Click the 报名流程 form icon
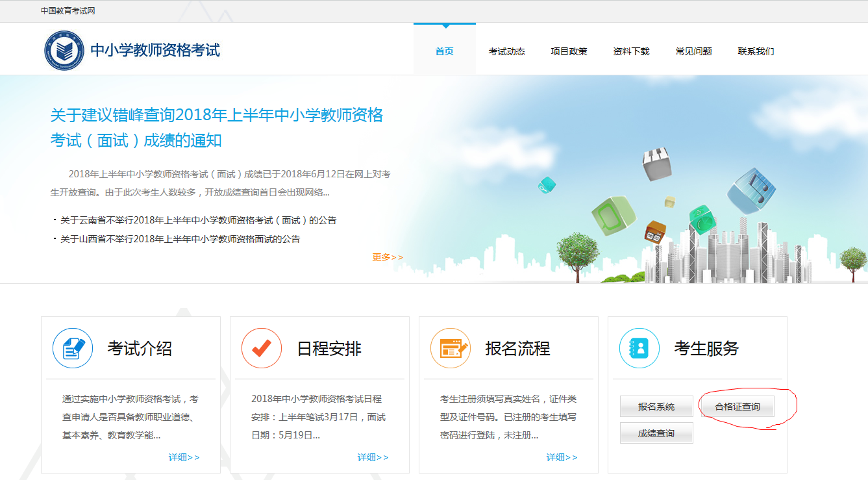The image size is (868, 480). [451, 348]
